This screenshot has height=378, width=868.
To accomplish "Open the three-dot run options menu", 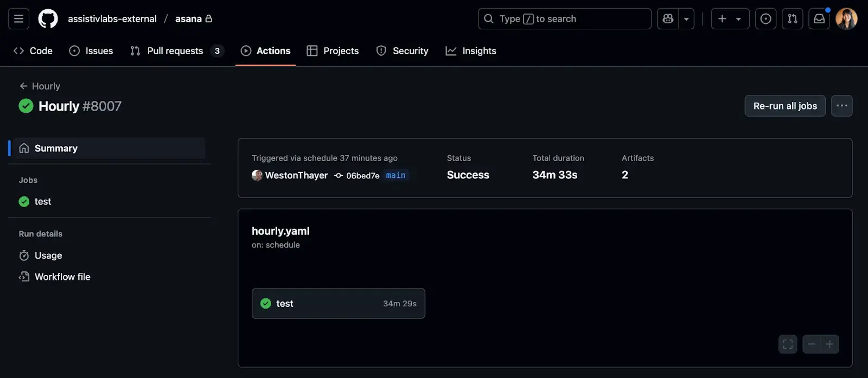I will point(842,106).
